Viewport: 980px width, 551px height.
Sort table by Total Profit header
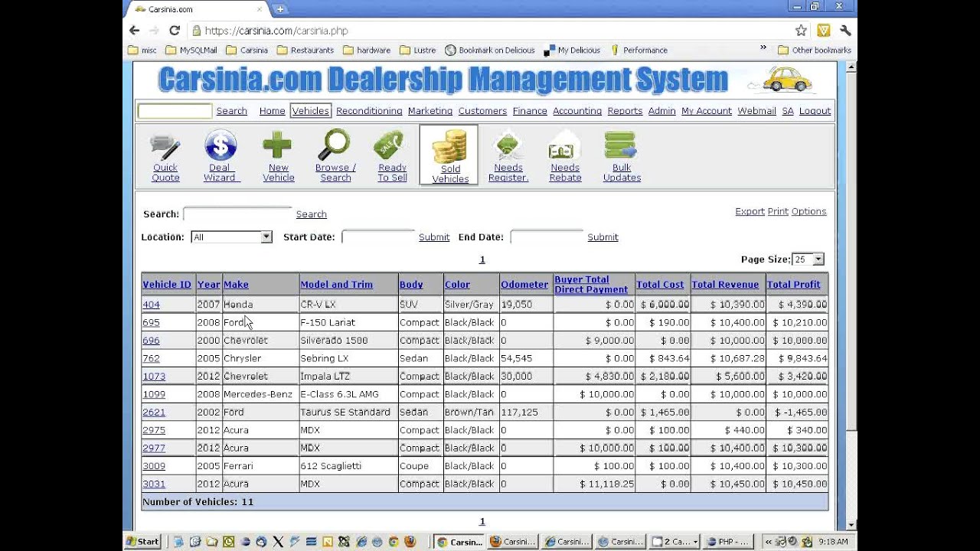793,284
